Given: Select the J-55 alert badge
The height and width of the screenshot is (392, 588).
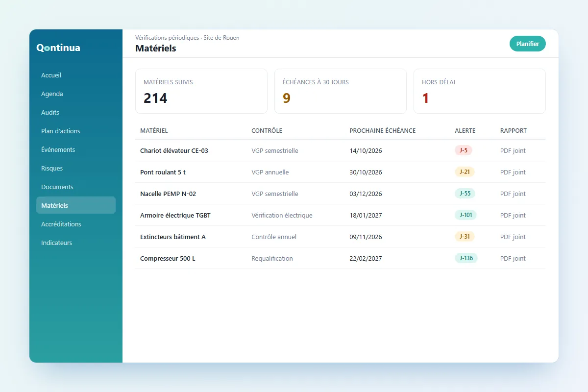Looking at the screenshot, I should 465,194.
